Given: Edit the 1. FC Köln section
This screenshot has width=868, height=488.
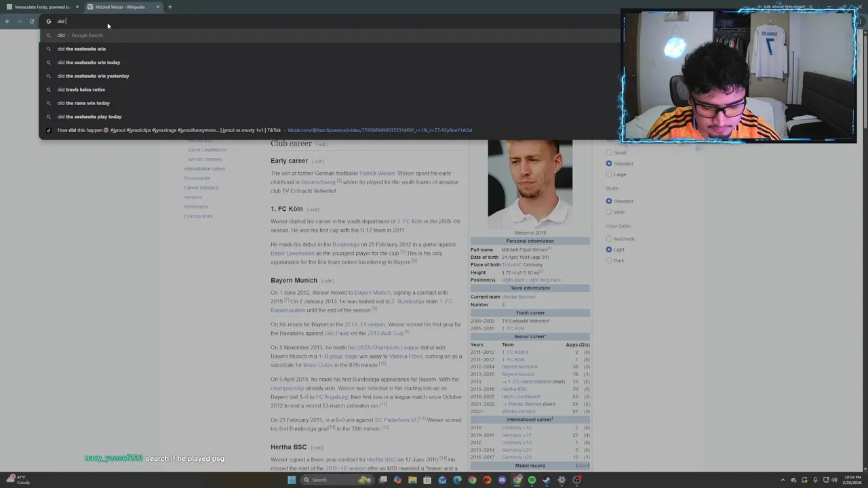Looking at the screenshot, I should tap(313, 209).
